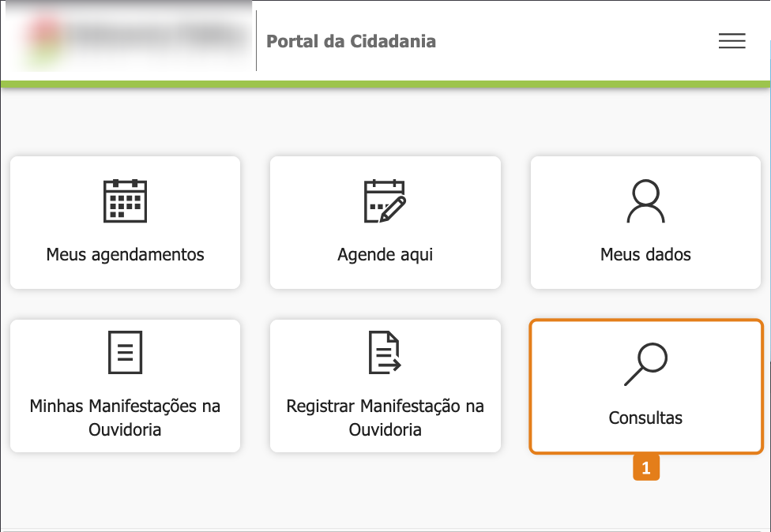
Task: Open the Consultas label text
Action: click(645, 418)
